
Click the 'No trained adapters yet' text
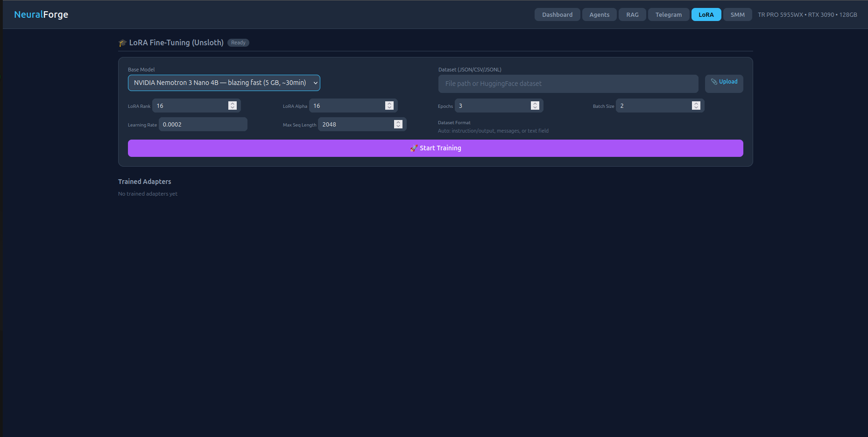click(x=148, y=194)
